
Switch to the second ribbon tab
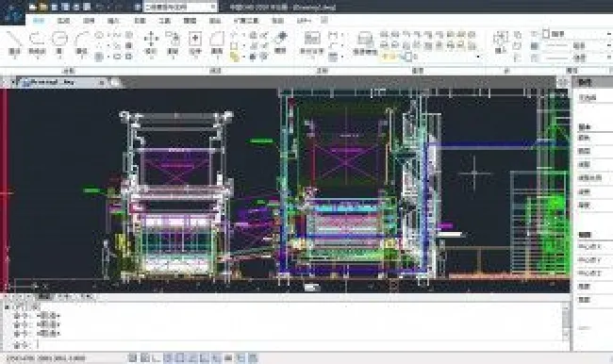coord(63,21)
